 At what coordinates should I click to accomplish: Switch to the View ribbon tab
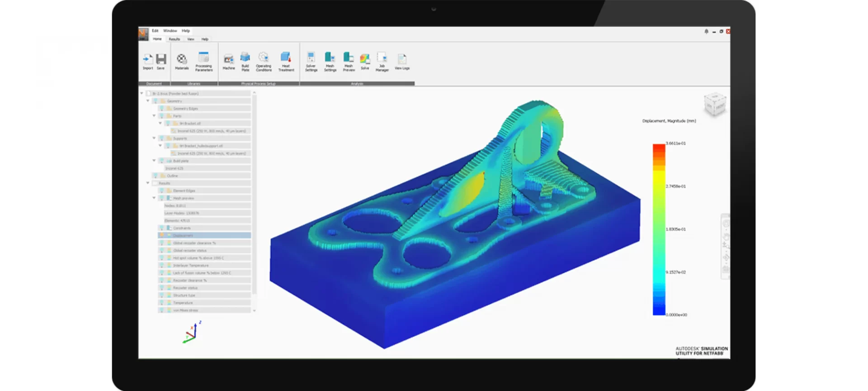click(x=191, y=39)
